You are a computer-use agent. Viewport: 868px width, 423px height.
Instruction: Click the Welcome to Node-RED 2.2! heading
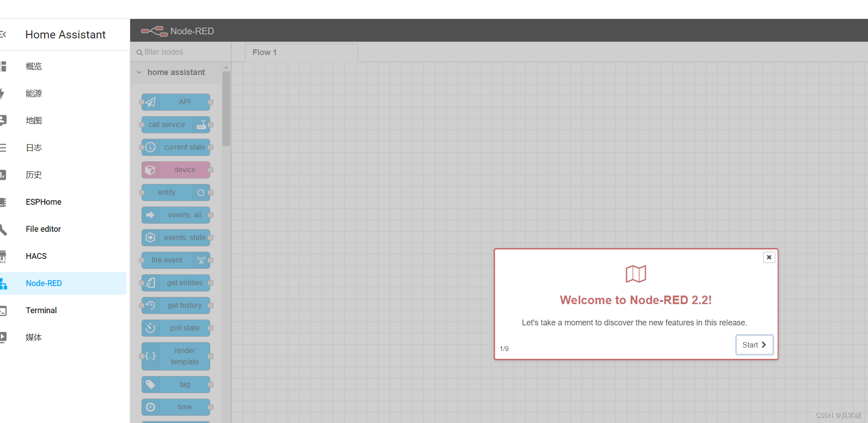(x=636, y=300)
